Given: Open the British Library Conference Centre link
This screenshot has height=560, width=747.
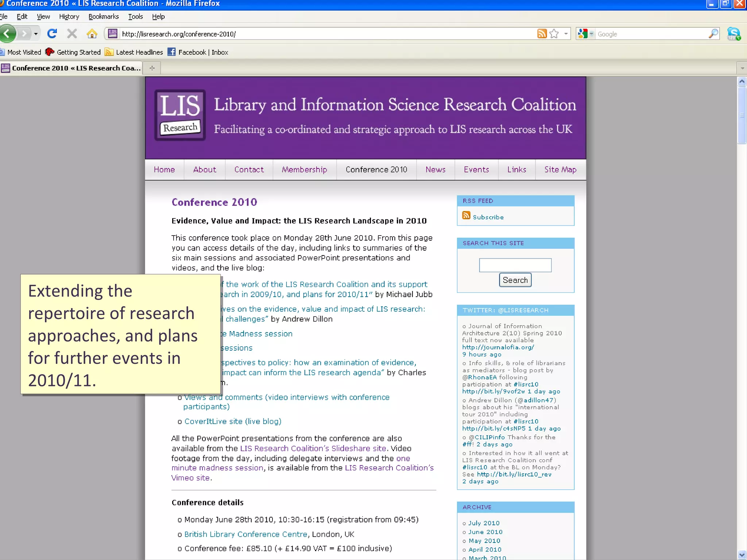Looking at the screenshot, I should pyautogui.click(x=246, y=534).
